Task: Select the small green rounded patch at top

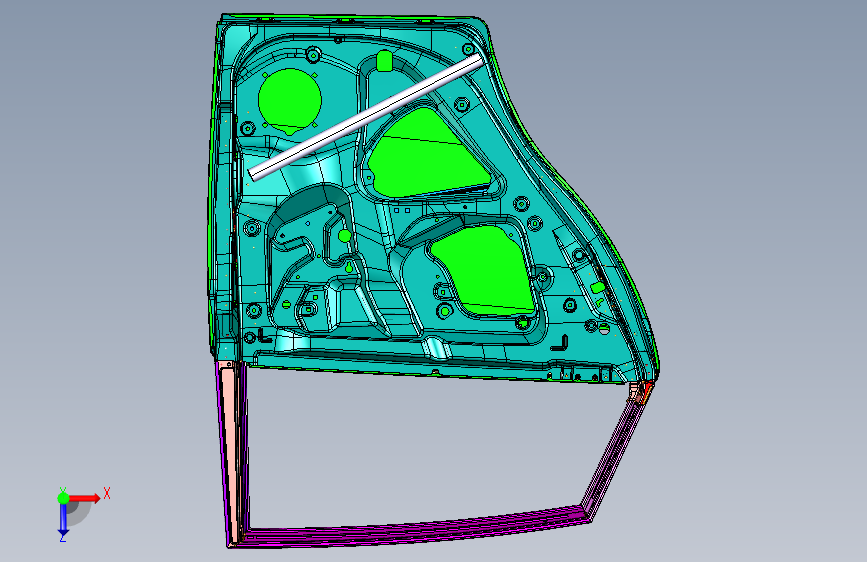Action: tap(384, 61)
